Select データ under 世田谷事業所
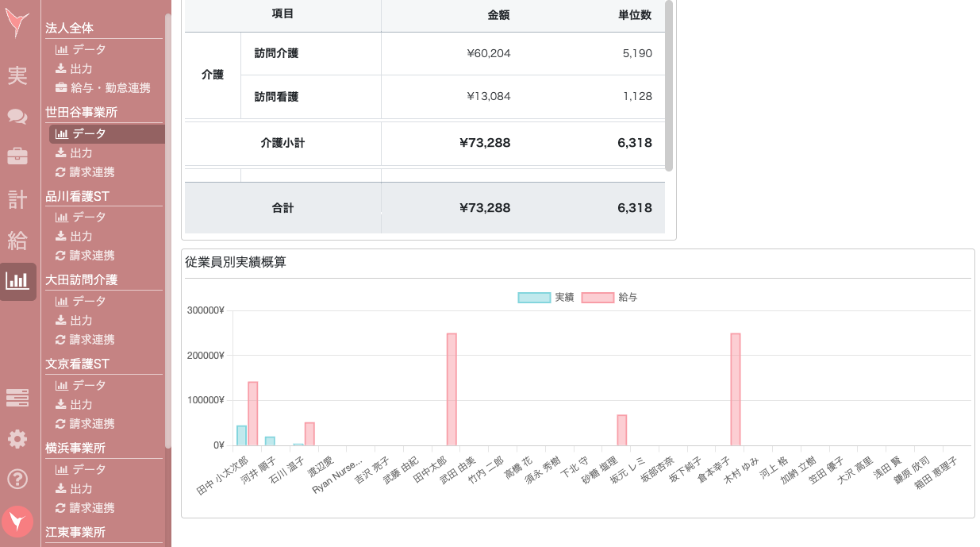Image resolution: width=980 pixels, height=547 pixels. coord(89,134)
